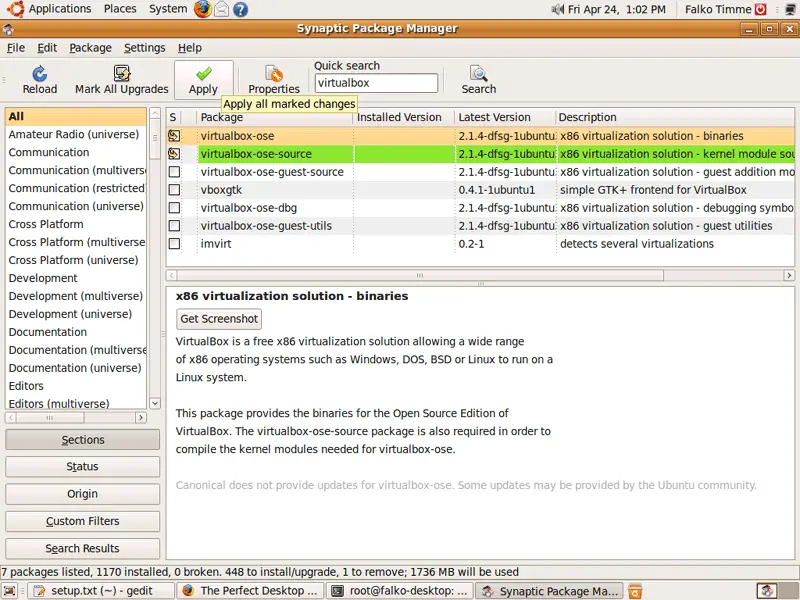
Task: Switch to the setup.txt gedit taskbar window
Action: [100, 591]
